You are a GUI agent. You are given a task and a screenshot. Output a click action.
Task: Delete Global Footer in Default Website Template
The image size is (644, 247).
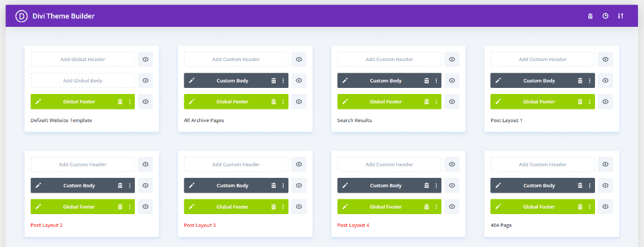pos(120,101)
